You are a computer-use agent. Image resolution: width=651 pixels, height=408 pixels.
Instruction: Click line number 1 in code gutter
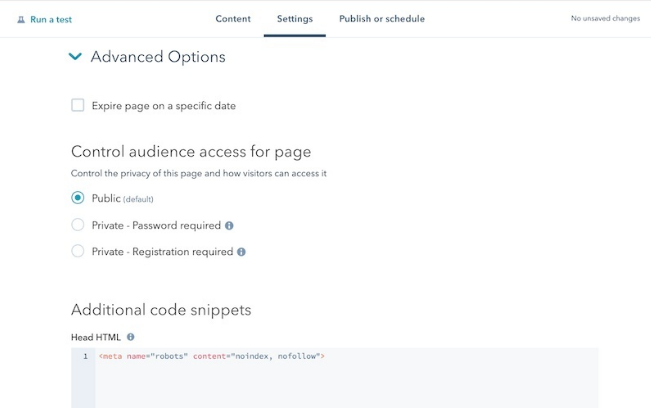point(85,356)
